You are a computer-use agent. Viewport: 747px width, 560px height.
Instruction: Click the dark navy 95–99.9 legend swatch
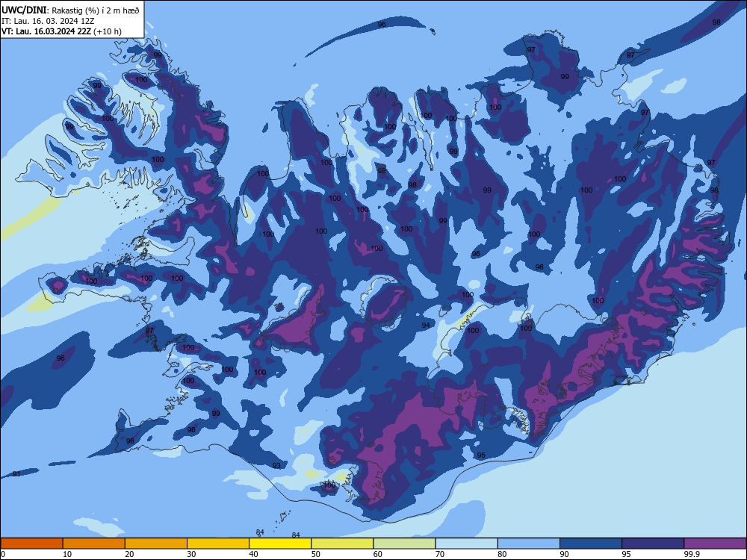point(653,544)
